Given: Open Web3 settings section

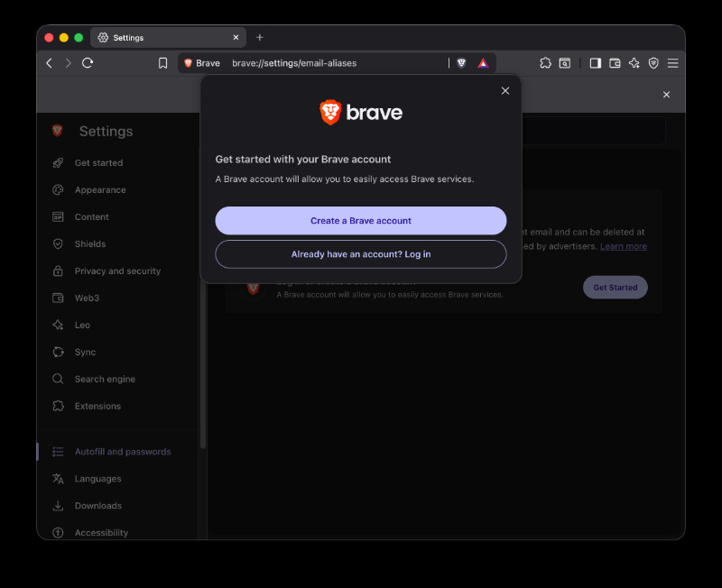Looking at the screenshot, I should 87,299.
